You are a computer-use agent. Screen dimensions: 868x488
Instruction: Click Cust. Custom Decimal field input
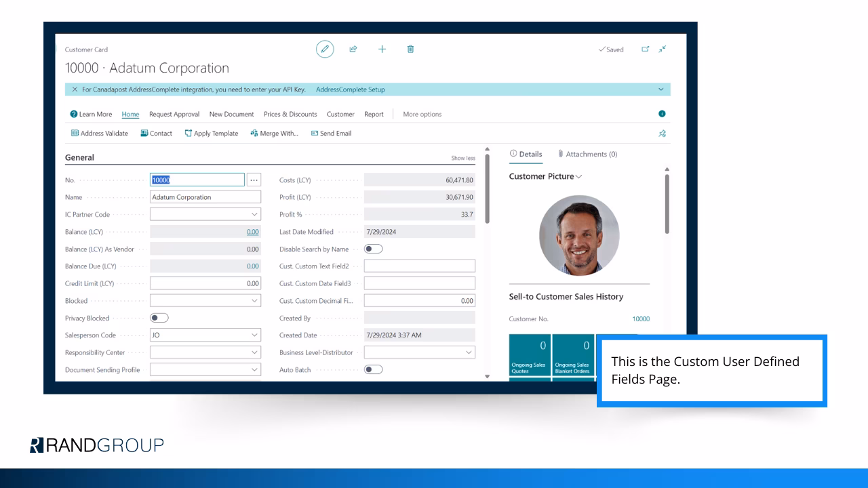[420, 300]
